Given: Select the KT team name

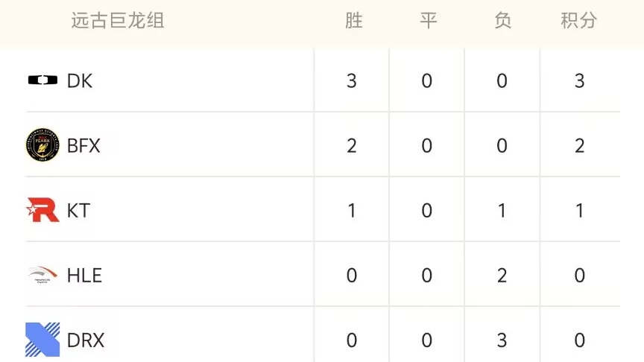Looking at the screenshot, I should [78, 211].
